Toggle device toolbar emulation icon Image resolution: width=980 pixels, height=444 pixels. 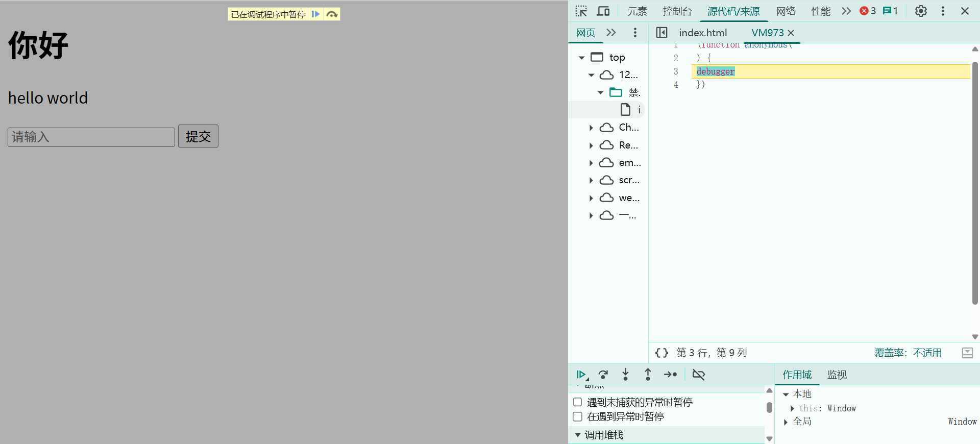[603, 11]
